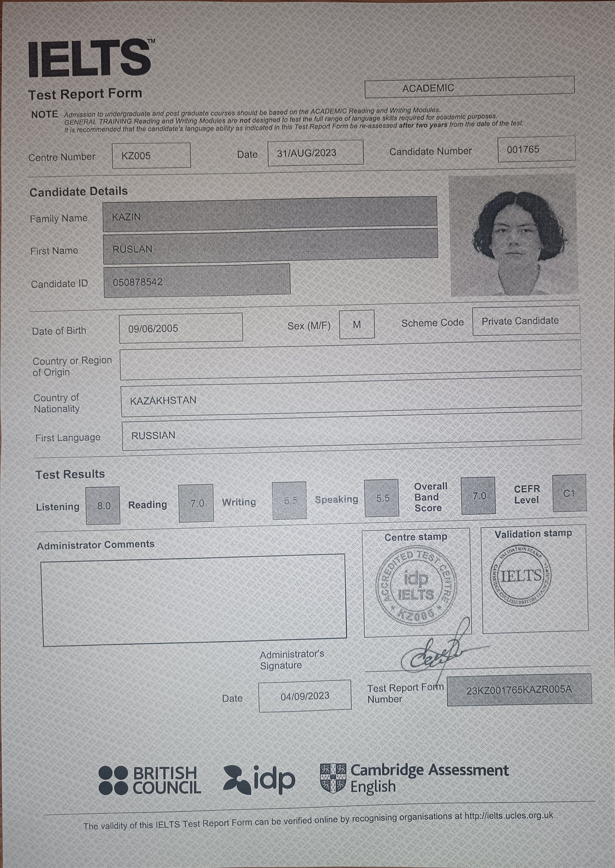The width and height of the screenshot is (615, 868).
Task: Click the 'Candidate Details' heading
Action: pos(79,192)
